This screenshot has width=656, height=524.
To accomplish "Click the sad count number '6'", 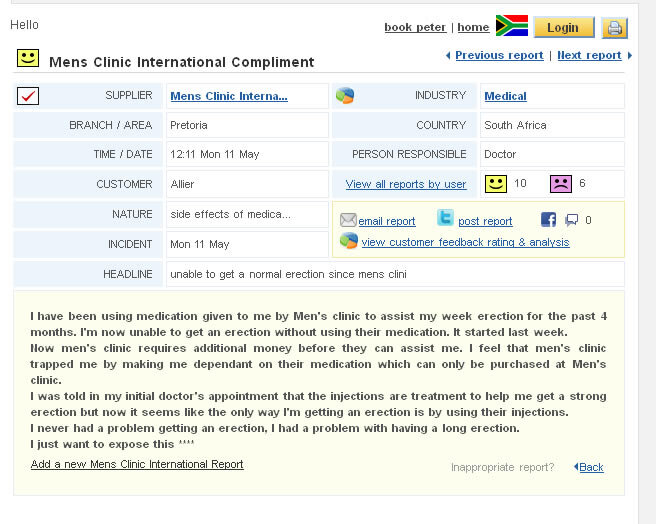I will tap(582, 183).
